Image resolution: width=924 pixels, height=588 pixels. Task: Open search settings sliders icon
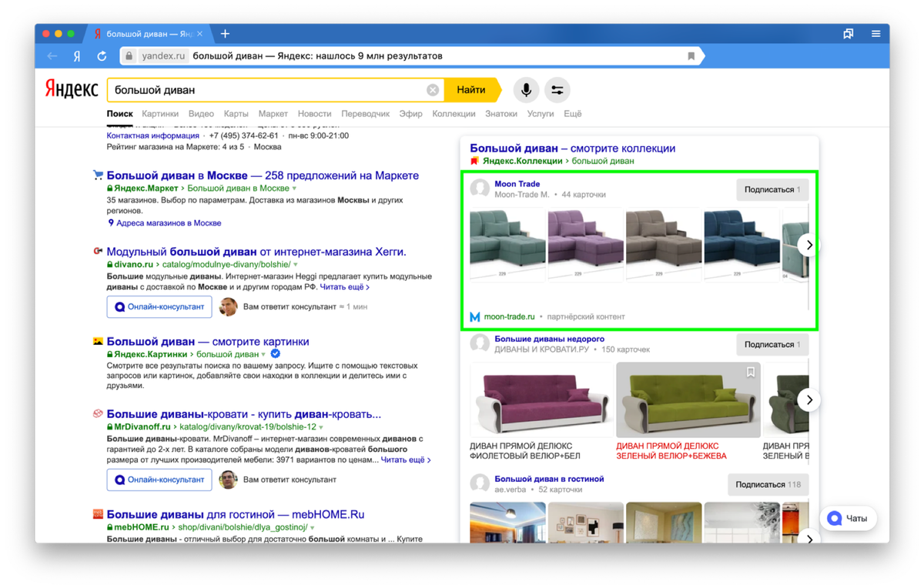point(557,90)
